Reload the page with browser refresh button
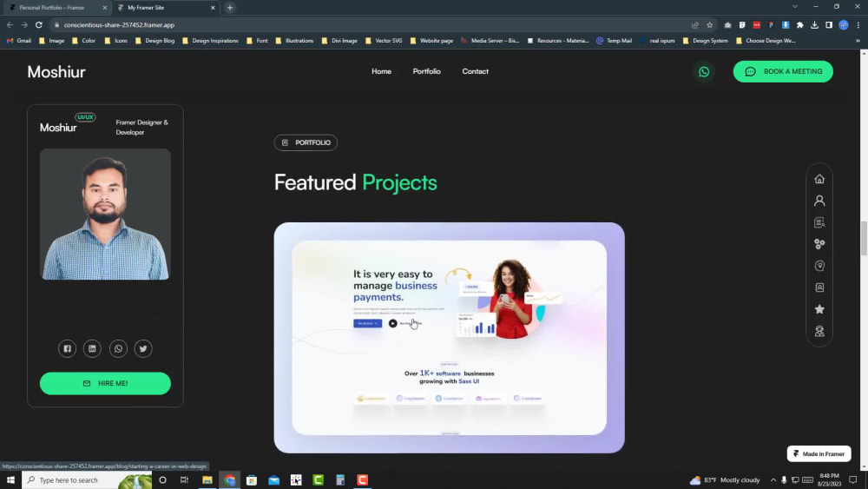868x489 pixels. click(39, 25)
